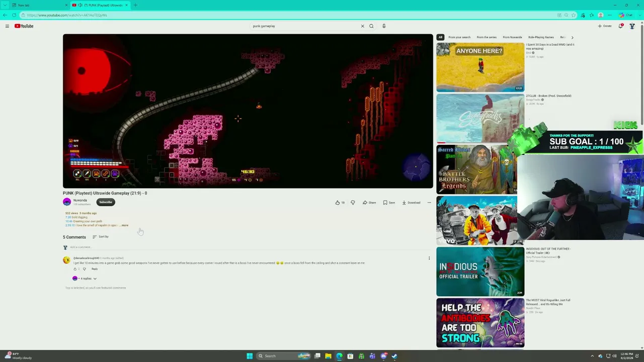Click the YouTube search magnifier button
The image size is (644, 362).
pos(371,26)
